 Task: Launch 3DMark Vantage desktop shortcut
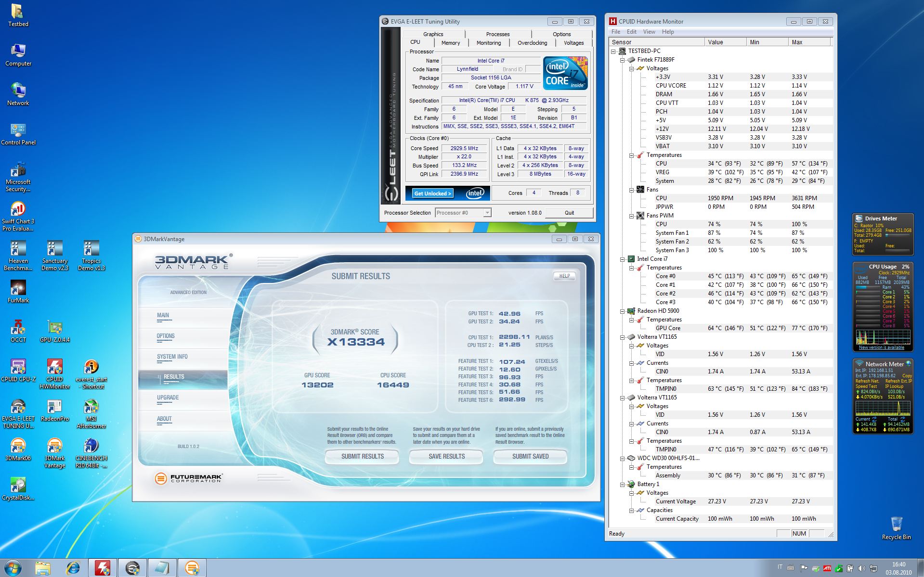(x=54, y=453)
